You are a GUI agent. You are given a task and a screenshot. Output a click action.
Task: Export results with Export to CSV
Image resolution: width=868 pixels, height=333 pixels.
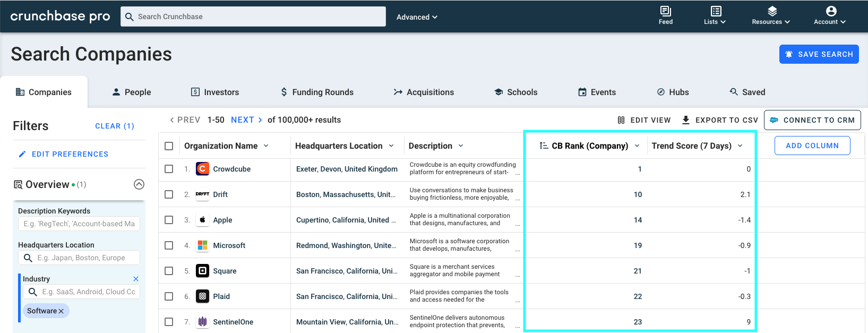coord(720,120)
